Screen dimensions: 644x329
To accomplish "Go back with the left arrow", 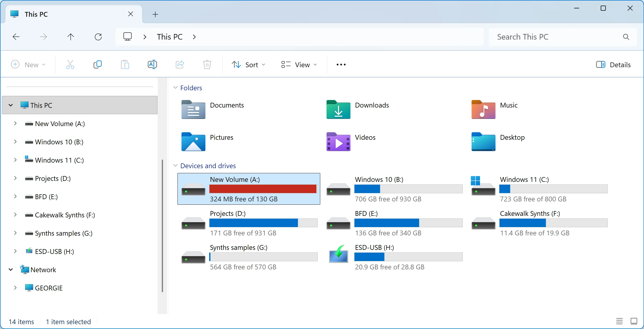I will [16, 37].
